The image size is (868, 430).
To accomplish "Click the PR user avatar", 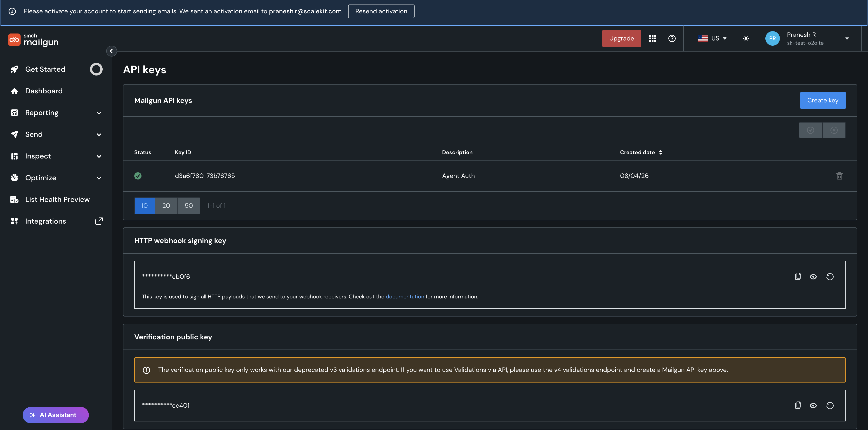I will 772,38.
